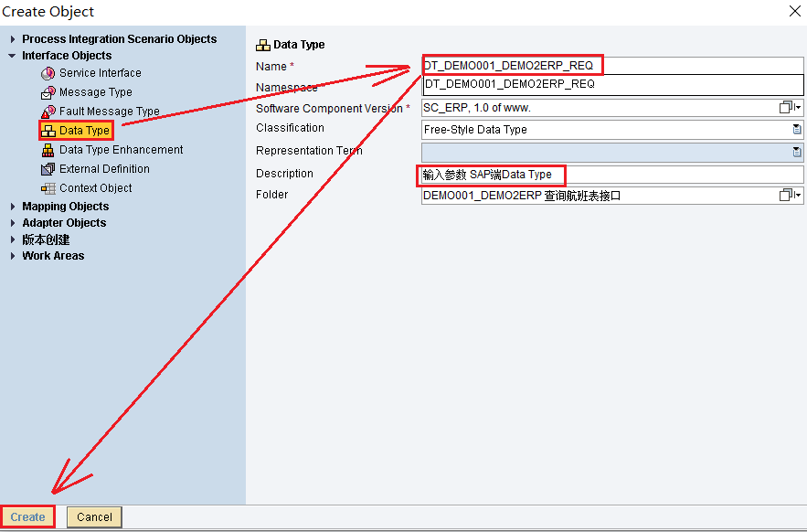
Task: Select the Message Type icon
Action: coord(48,92)
